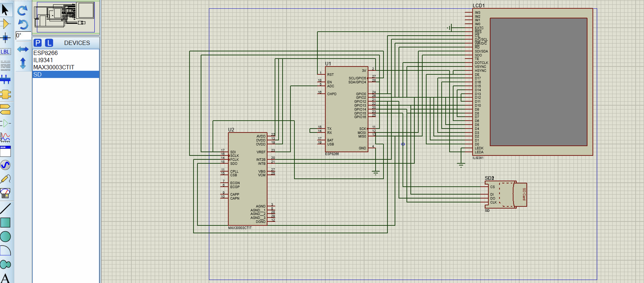
Task: Select the arrow Selection Mode tool
Action: [5, 10]
